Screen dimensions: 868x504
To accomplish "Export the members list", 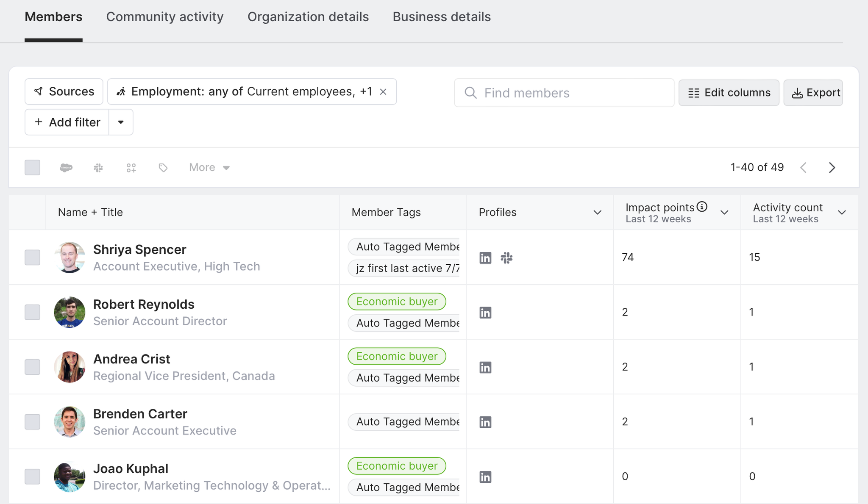I will tap(813, 93).
